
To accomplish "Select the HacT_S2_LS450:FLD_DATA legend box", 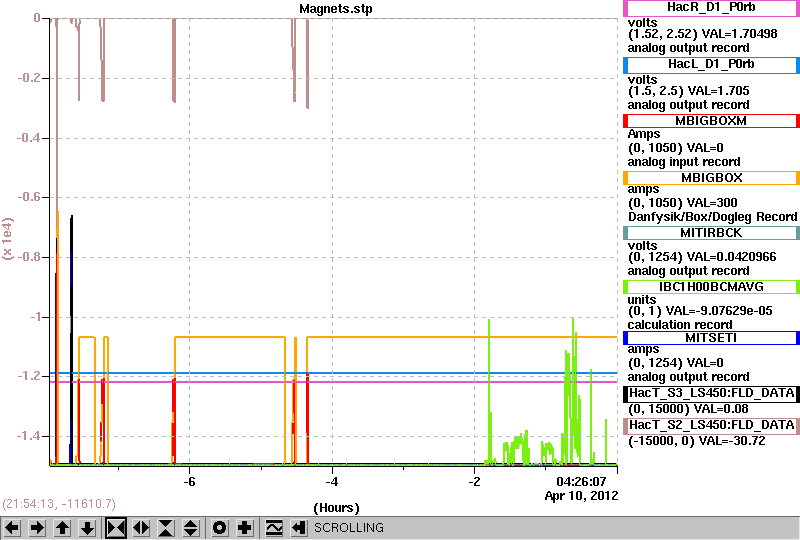I will pos(711,426).
